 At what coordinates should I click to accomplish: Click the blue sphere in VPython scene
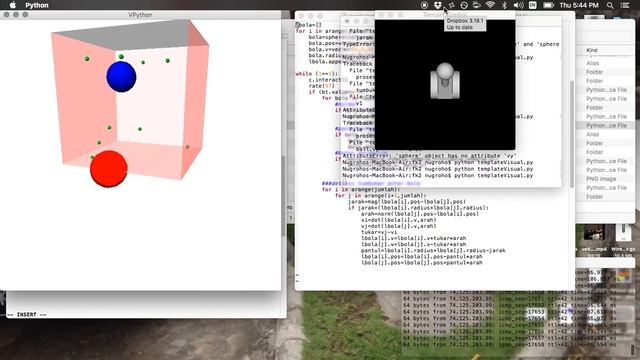[121, 77]
